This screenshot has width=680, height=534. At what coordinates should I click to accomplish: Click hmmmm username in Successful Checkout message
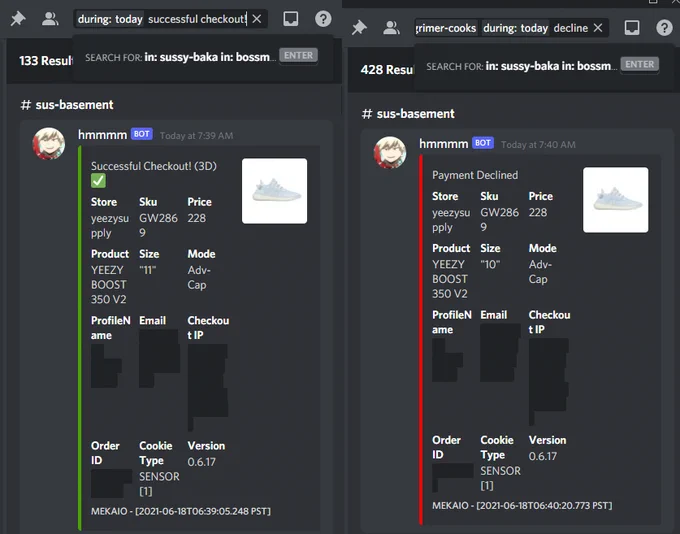coord(102,134)
